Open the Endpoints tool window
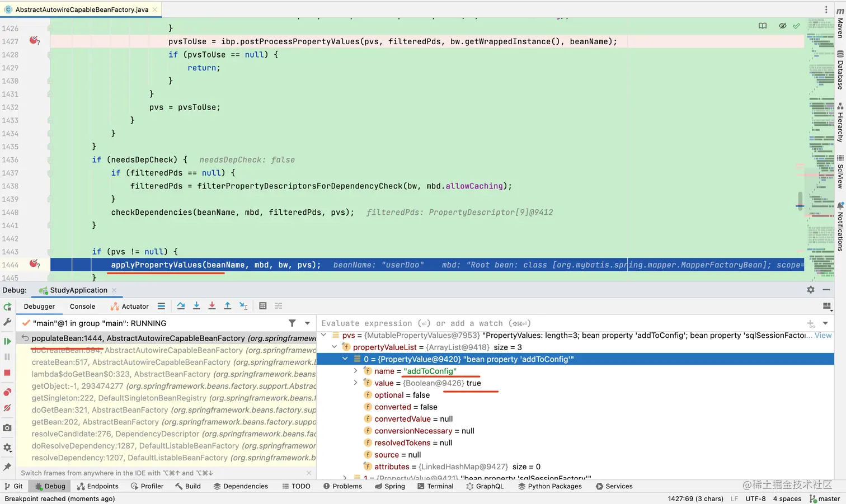 tap(97, 486)
